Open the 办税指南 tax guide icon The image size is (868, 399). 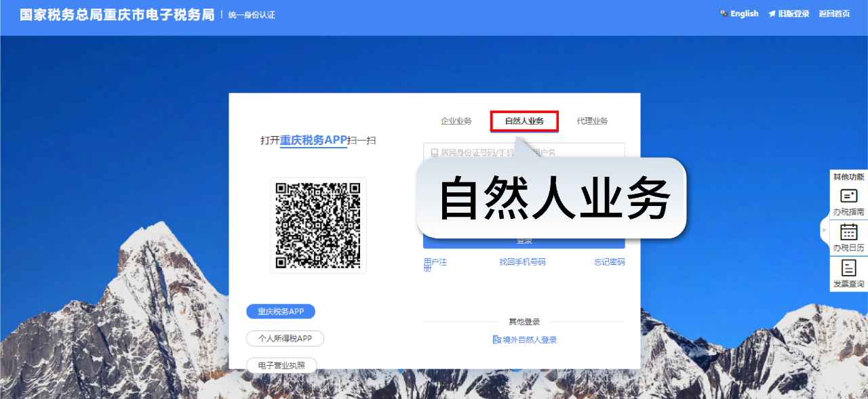click(848, 201)
